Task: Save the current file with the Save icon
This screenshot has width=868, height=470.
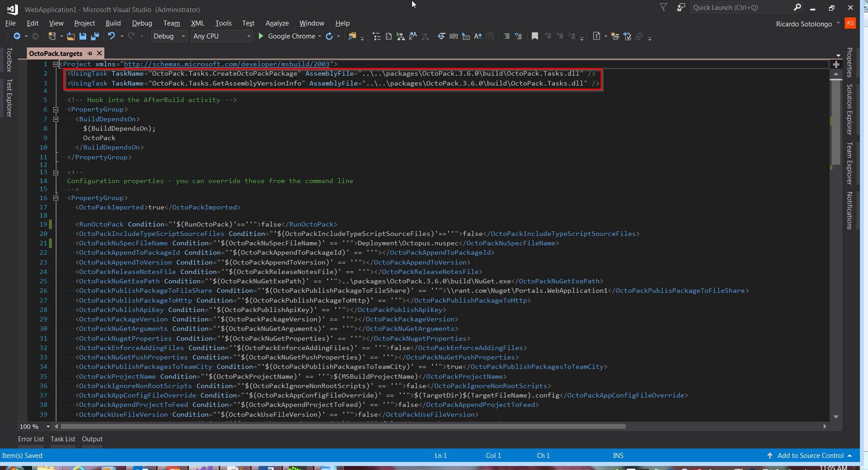Action: (x=83, y=36)
